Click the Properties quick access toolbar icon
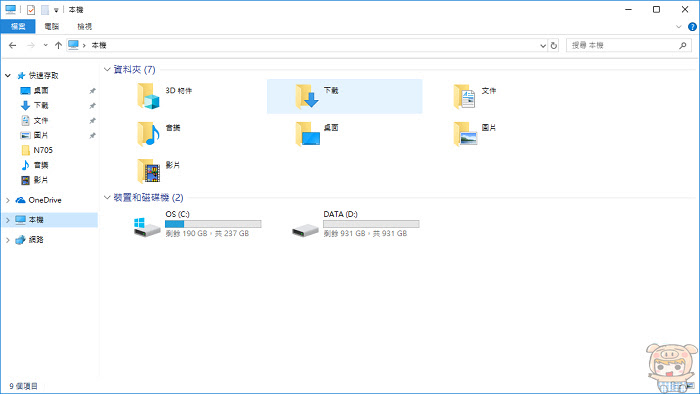Image resolution: width=700 pixels, height=394 pixels. coord(31,9)
